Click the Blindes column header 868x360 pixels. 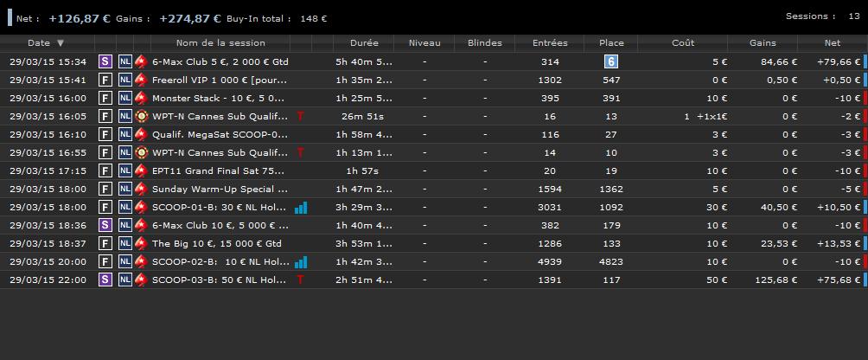pyautogui.click(x=484, y=42)
